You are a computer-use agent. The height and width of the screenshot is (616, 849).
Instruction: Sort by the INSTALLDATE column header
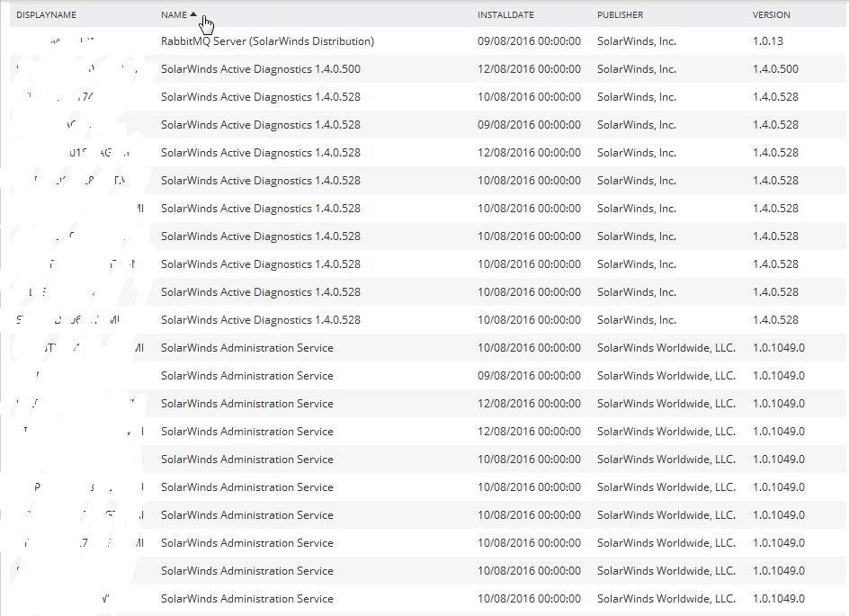tap(505, 15)
